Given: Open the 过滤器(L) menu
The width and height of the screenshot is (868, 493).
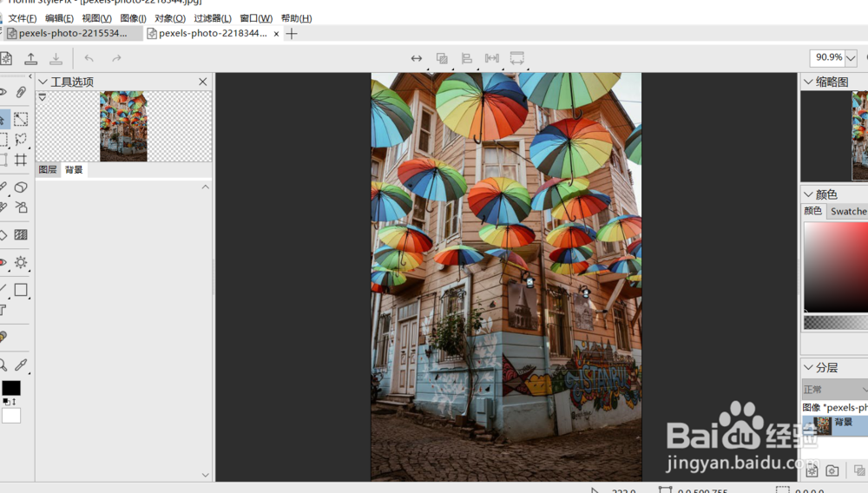Looking at the screenshot, I should (213, 18).
